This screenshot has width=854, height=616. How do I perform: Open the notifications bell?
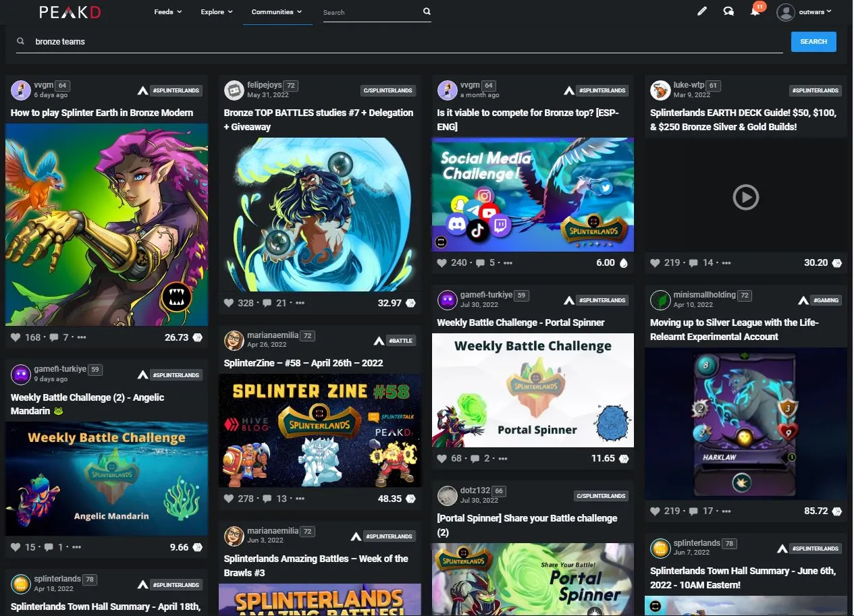click(755, 11)
